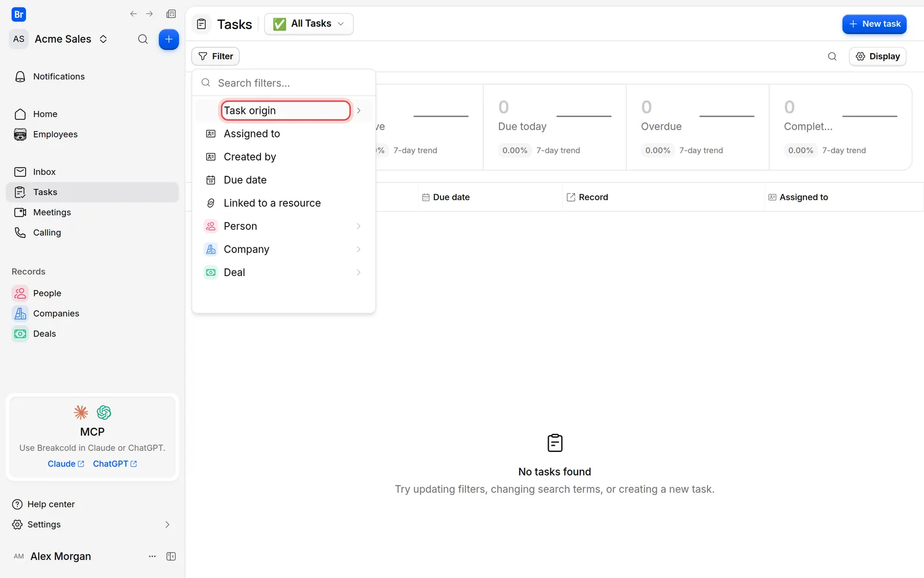Open the Display options button

click(878, 56)
